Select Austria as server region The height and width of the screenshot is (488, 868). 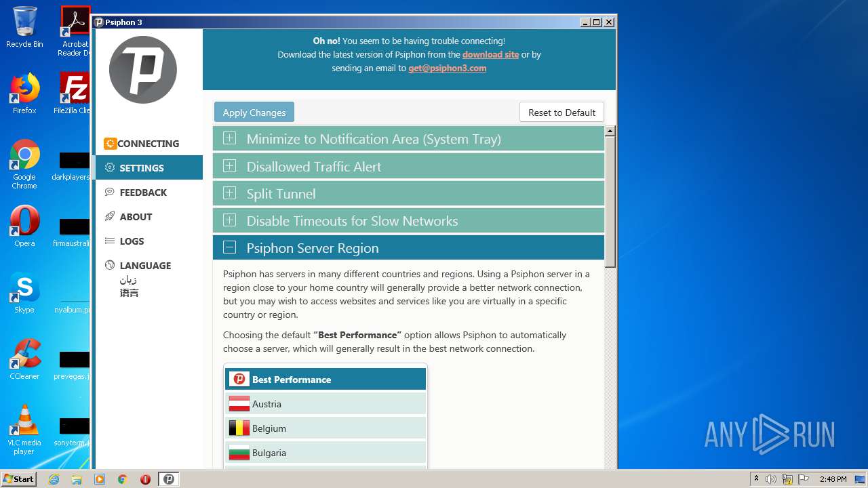pyautogui.click(x=325, y=404)
